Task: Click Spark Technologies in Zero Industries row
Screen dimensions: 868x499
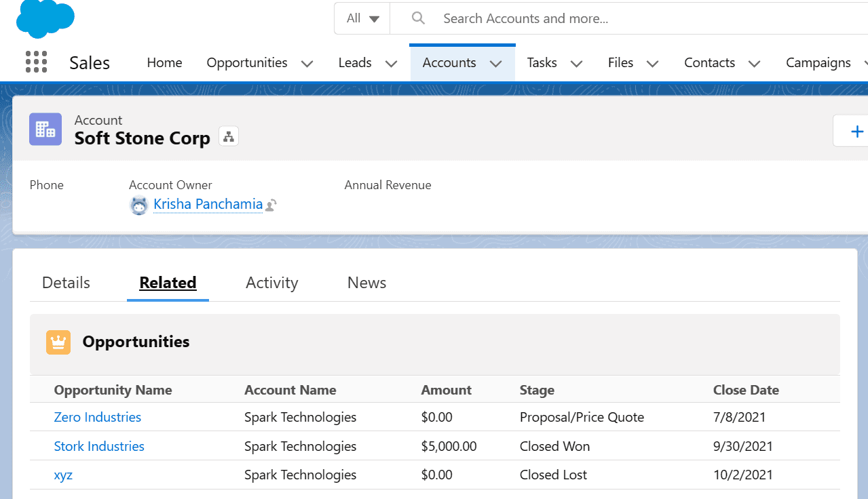Action: click(300, 417)
